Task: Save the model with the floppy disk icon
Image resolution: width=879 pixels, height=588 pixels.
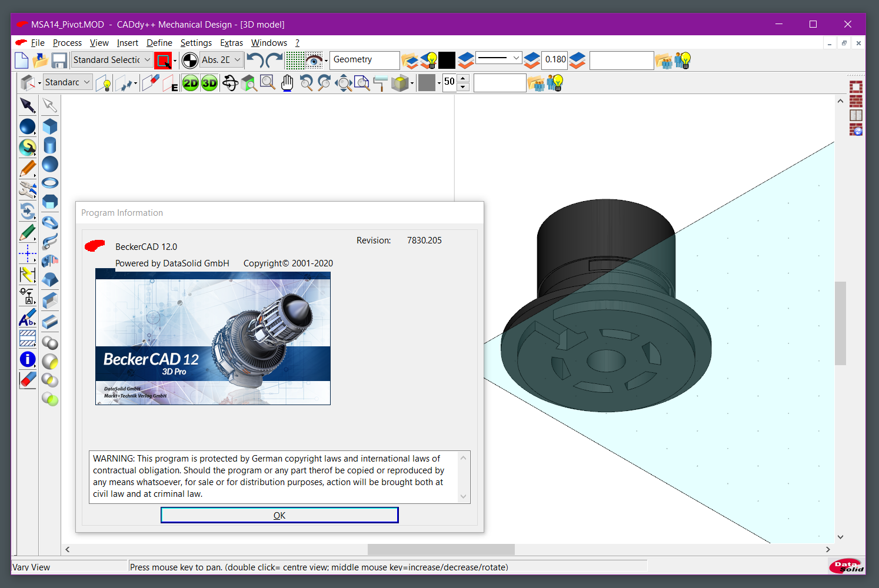Action: click(x=59, y=60)
